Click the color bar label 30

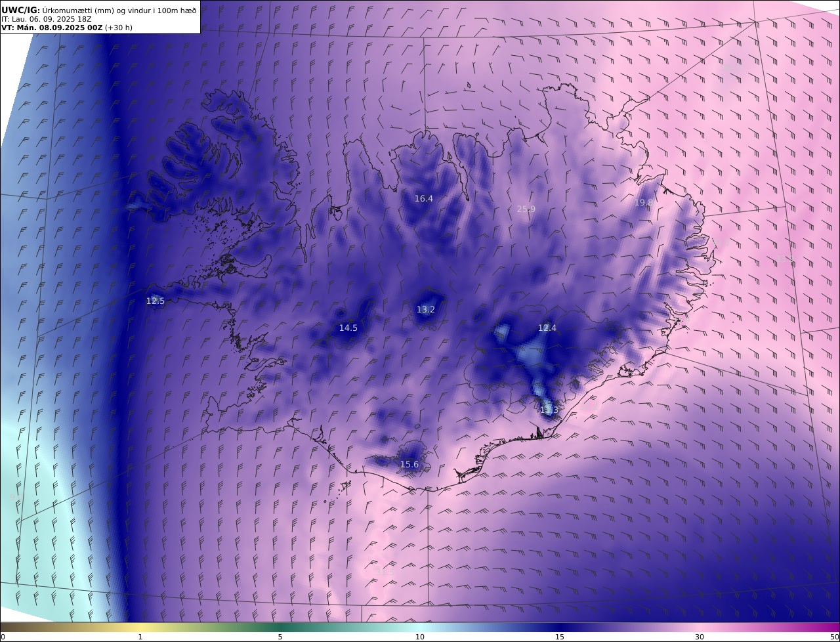(700, 637)
